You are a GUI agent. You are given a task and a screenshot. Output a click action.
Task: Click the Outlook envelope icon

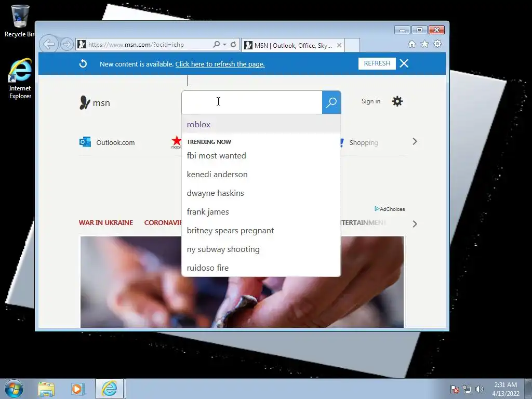point(85,142)
